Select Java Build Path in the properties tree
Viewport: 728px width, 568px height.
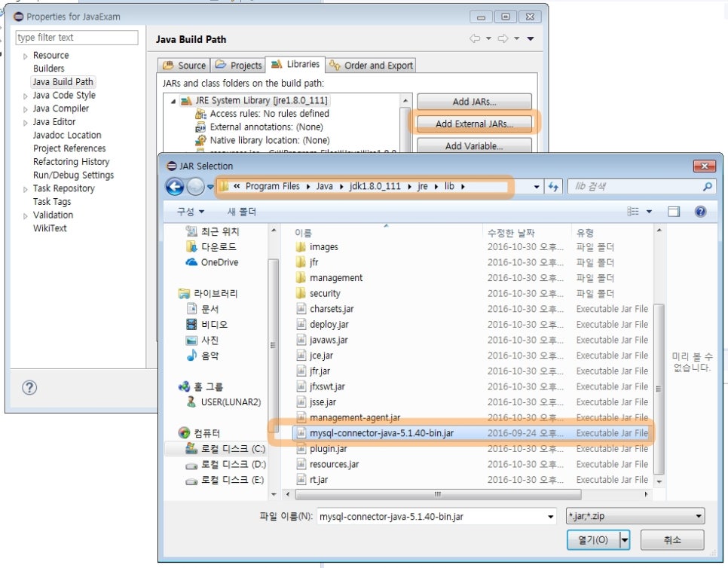(x=63, y=81)
